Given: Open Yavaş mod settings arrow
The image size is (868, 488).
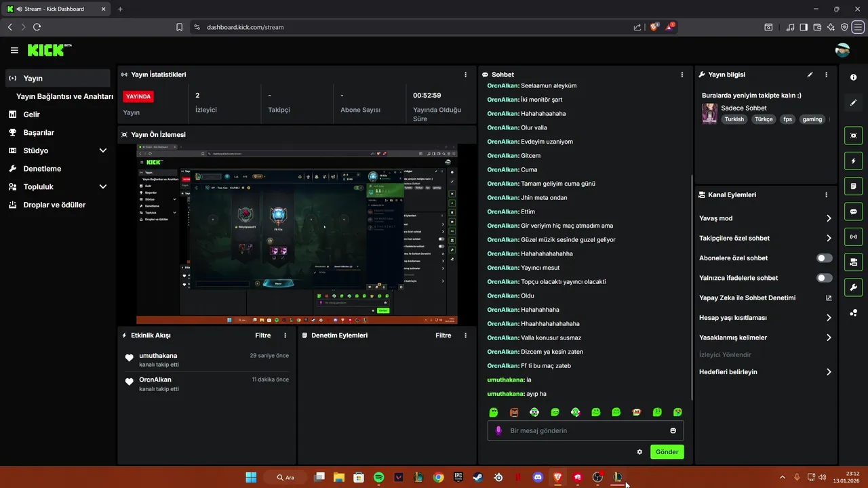Looking at the screenshot, I should tap(829, 218).
